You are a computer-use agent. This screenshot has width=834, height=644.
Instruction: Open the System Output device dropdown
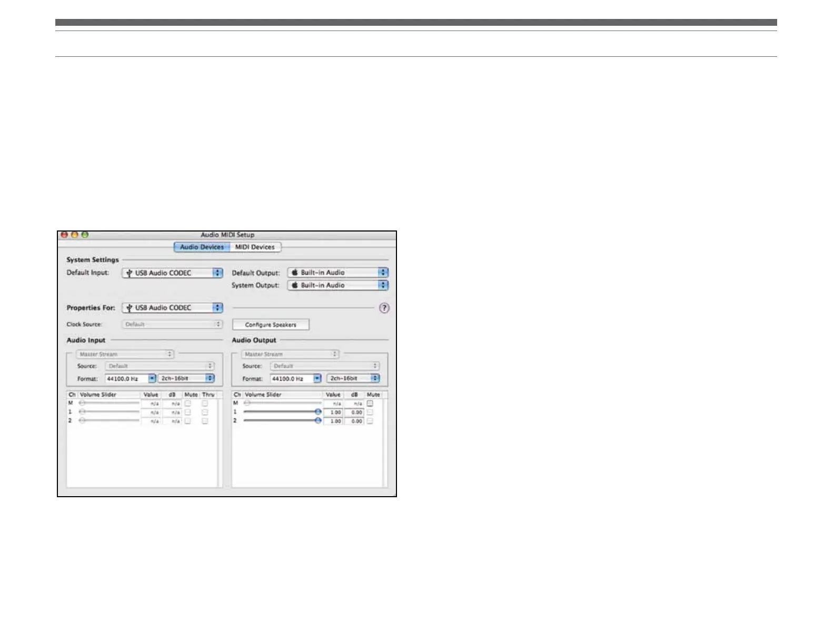(338, 285)
